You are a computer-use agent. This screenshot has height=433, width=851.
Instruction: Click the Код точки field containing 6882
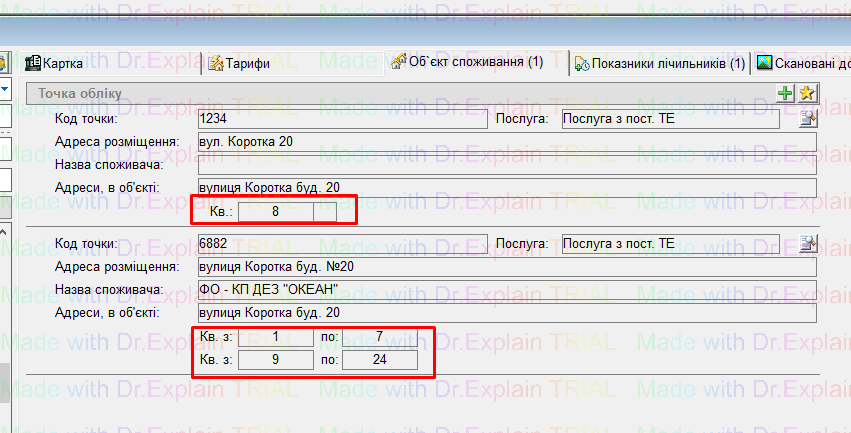(342, 243)
